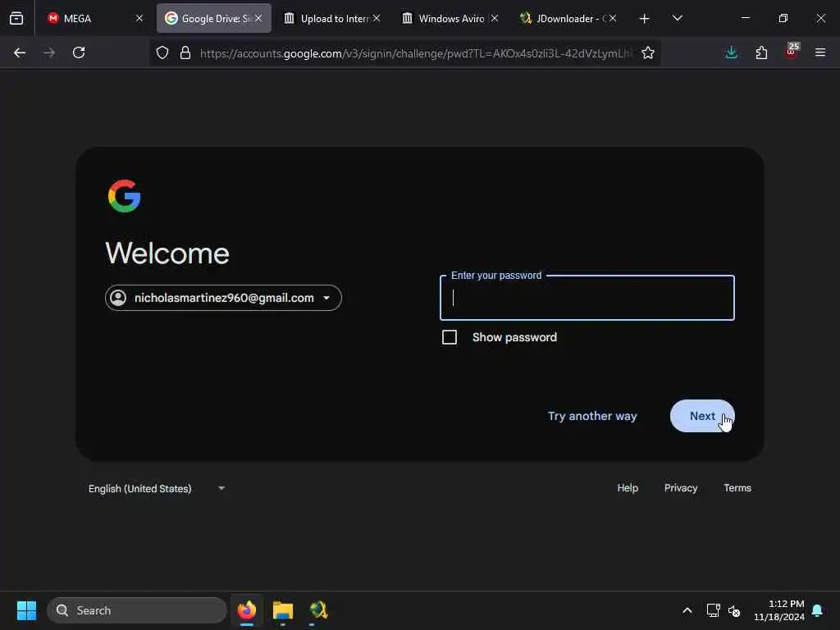This screenshot has height=630, width=840.
Task: Go back with the browser back arrow
Action: pyautogui.click(x=20, y=52)
